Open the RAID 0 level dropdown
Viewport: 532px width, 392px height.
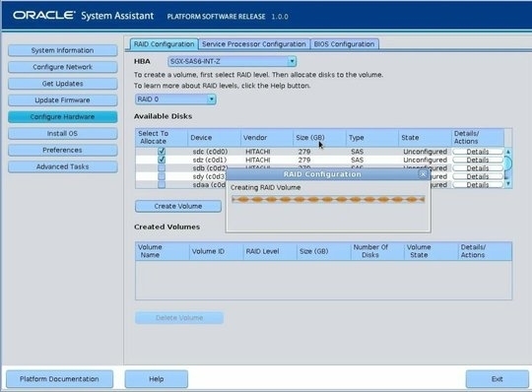(175, 99)
